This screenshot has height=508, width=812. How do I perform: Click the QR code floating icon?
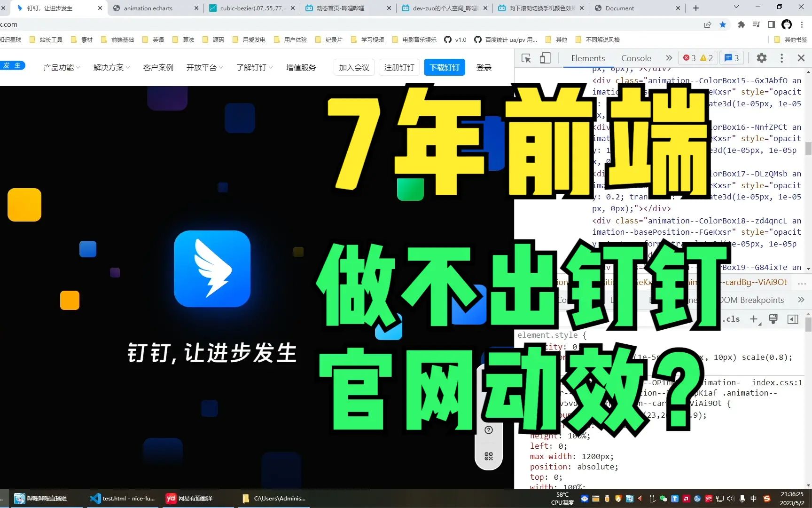[x=489, y=456]
